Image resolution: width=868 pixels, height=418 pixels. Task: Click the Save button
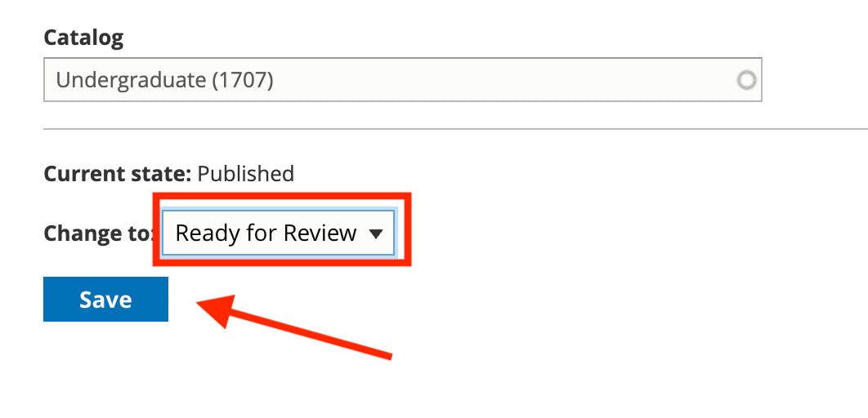click(105, 299)
